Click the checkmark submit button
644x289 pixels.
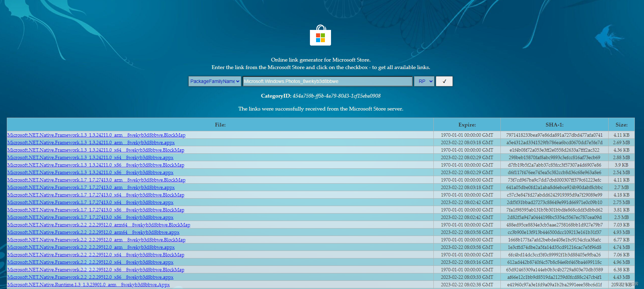click(x=444, y=81)
